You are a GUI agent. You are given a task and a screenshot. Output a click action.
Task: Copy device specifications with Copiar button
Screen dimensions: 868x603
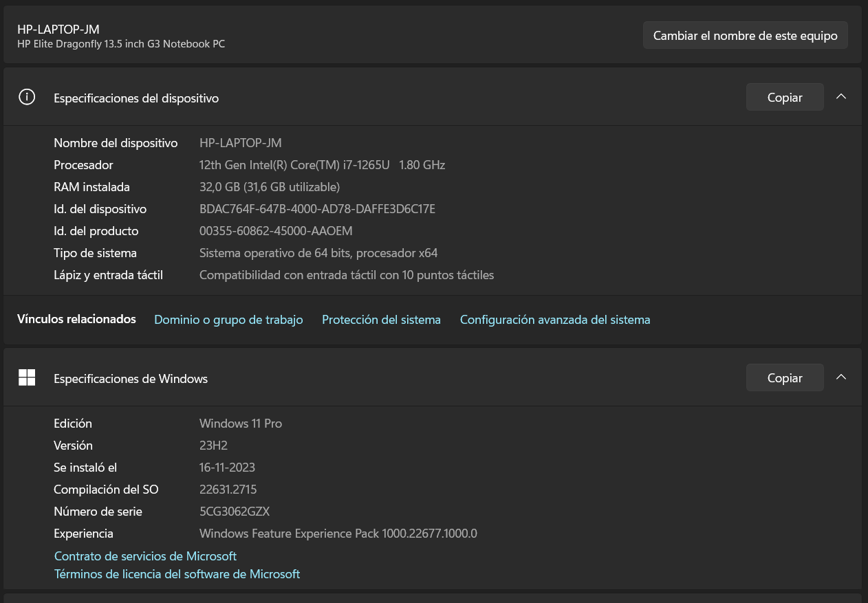pos(785,97)
